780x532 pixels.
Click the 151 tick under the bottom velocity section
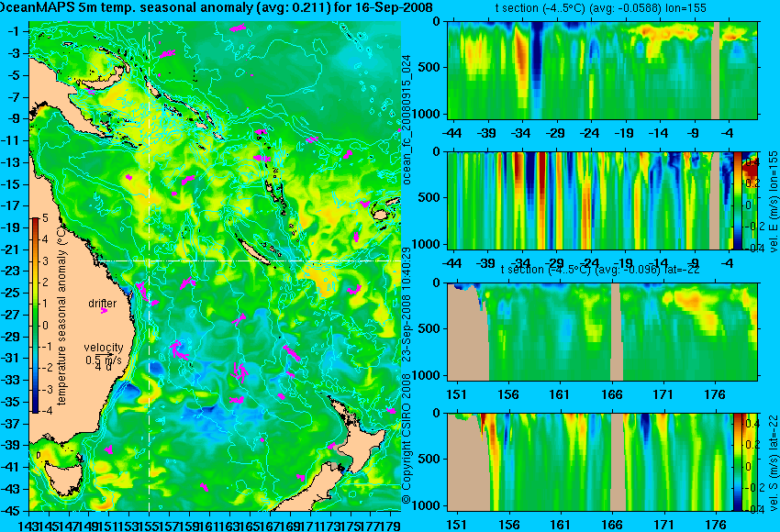457,525
